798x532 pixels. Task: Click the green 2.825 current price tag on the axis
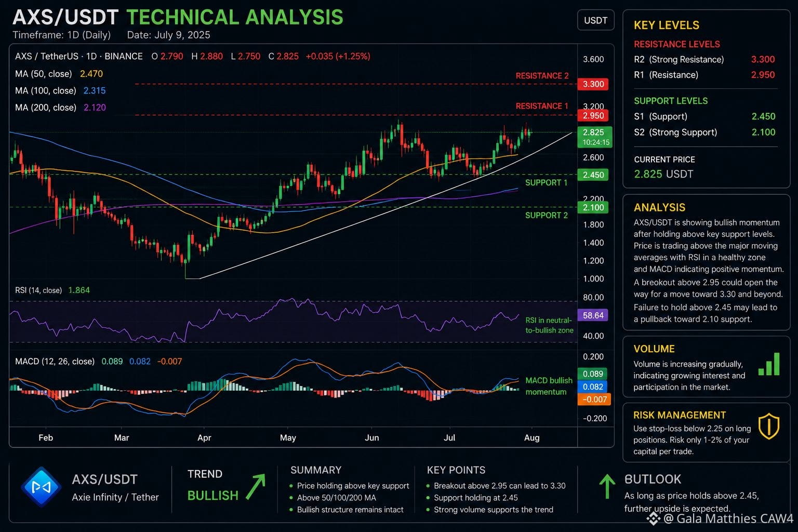pyautogui.click(x=595, y=137)
